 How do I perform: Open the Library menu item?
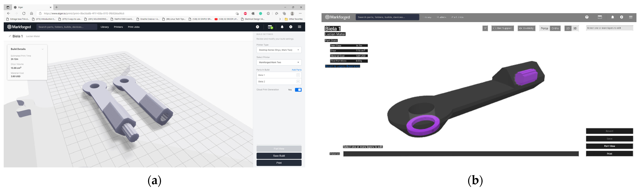click(x=104, y=27)
